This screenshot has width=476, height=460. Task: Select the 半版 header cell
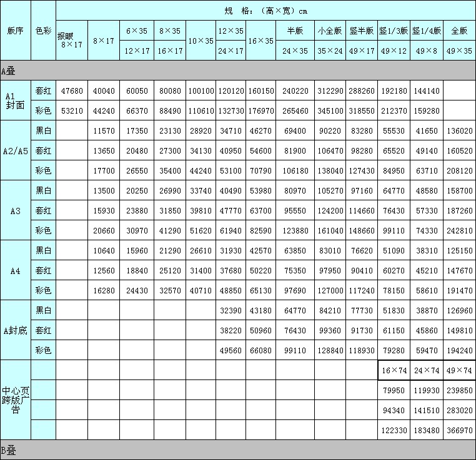[x=295, y=31]
